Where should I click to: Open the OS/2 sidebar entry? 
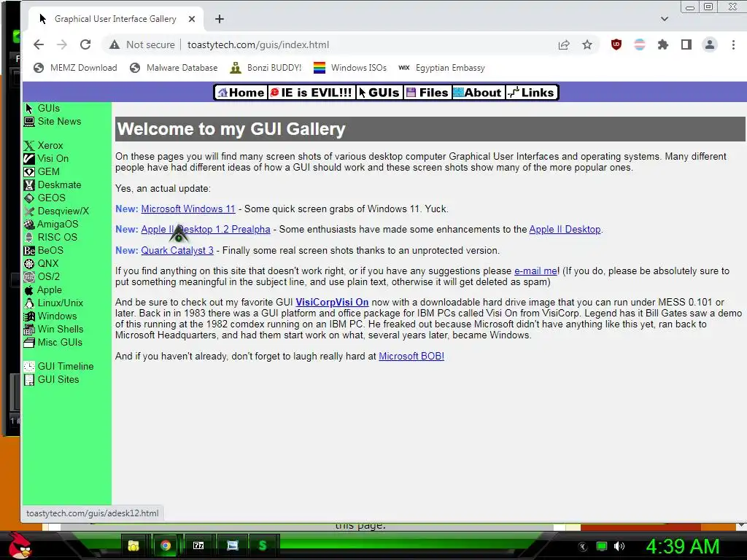[42, 276]
